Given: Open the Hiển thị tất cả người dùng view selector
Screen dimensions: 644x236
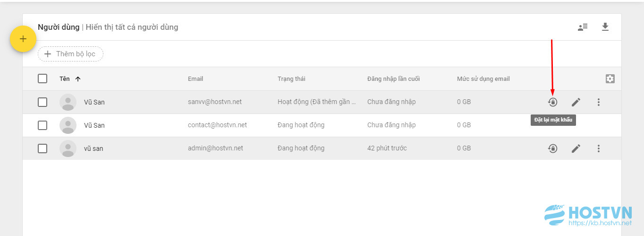Looking at the screenshot, I should tap(132, 27).
